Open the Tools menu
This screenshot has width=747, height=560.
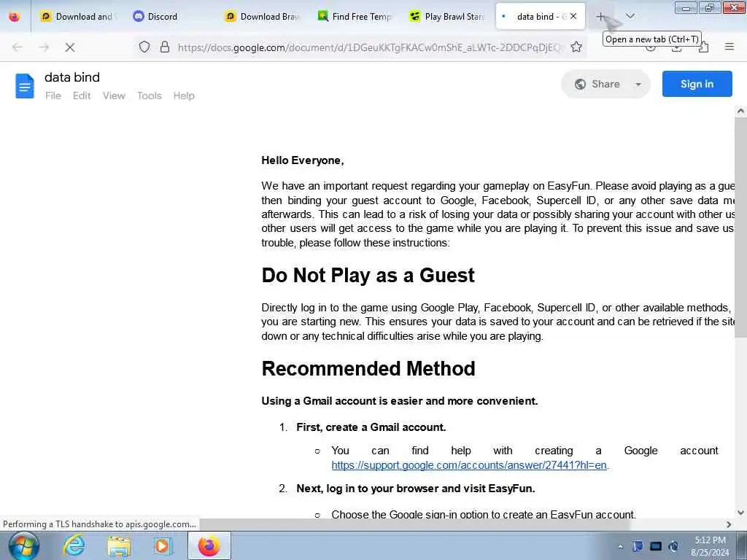[x=149, y=96]
